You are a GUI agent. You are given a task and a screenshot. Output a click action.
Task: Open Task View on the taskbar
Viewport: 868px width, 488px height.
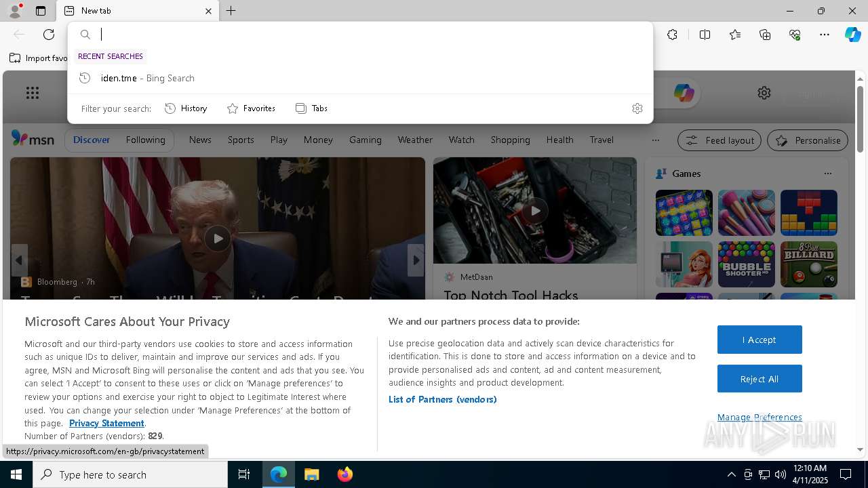point(244,474)
